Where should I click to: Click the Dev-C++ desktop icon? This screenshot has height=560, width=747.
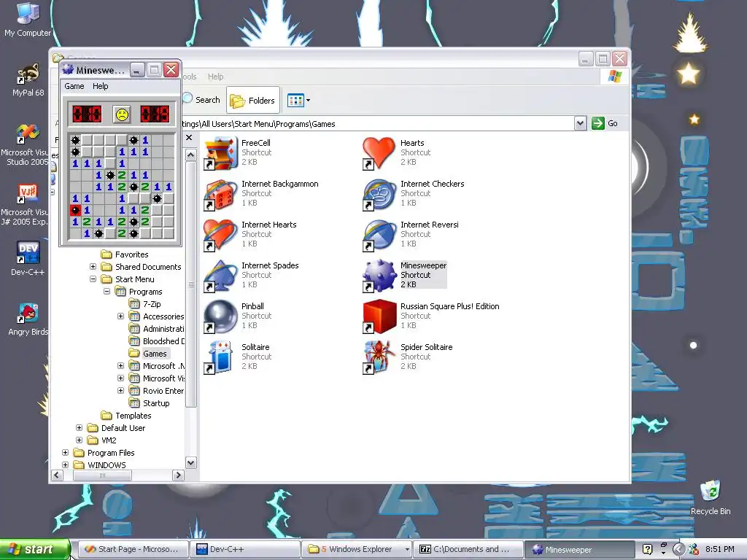pyautogui.click(x=28, y=259)
